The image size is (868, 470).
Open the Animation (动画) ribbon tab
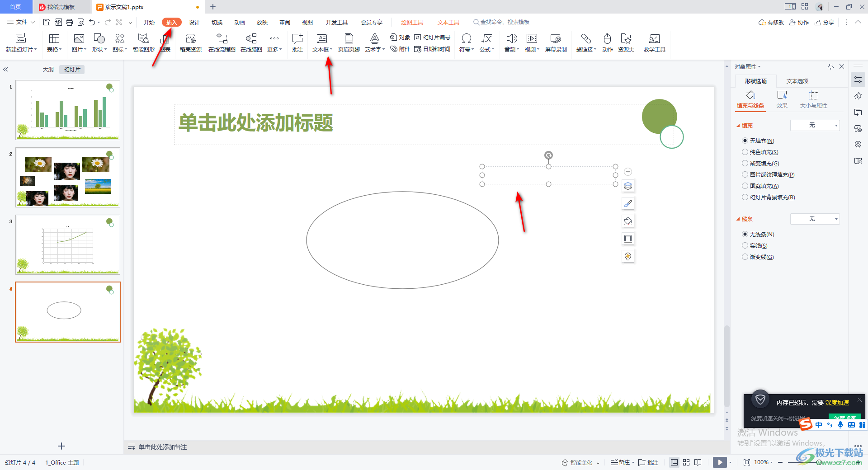[x=240, y=22]
